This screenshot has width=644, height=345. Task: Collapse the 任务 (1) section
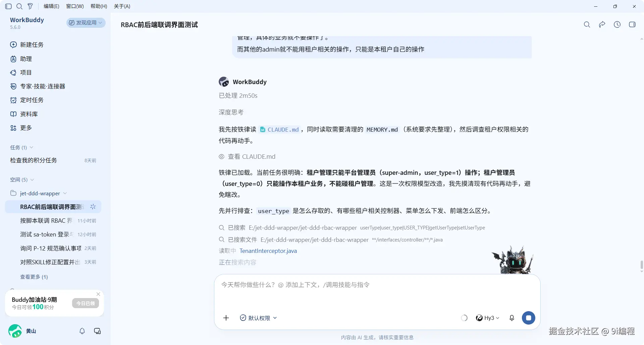(22, 147)
